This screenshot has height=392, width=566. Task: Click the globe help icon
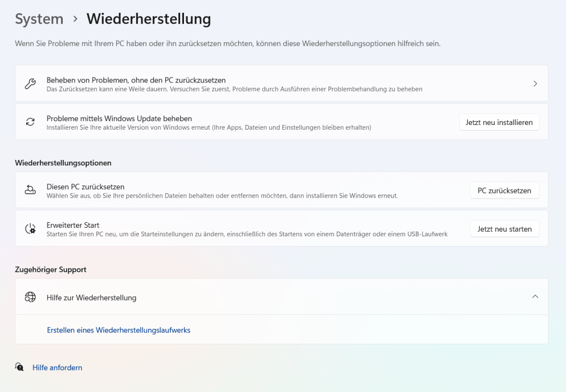30,297
